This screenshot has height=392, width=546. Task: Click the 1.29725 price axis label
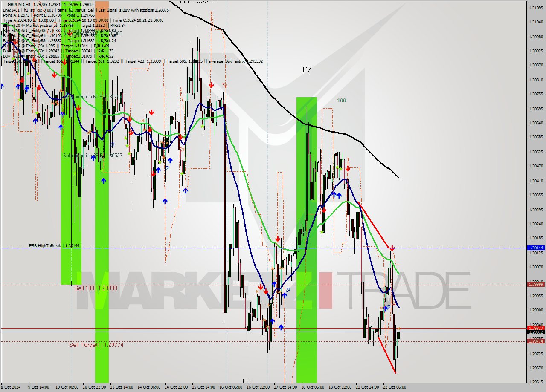(x=535, y=354)
